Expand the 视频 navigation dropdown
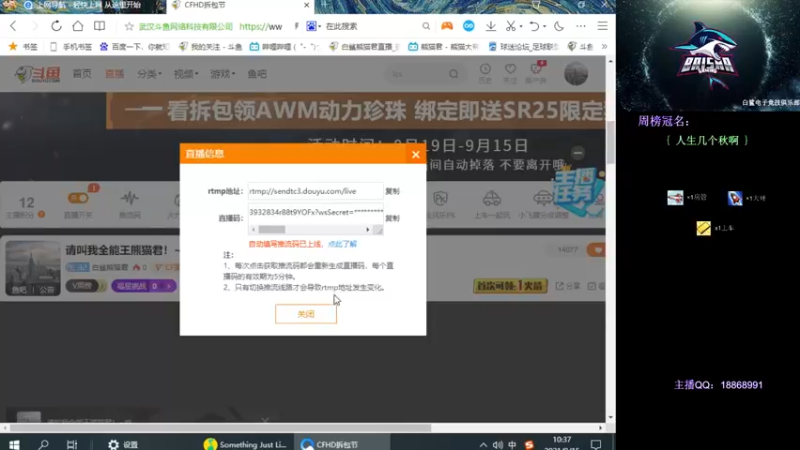 tap(186, 74)
